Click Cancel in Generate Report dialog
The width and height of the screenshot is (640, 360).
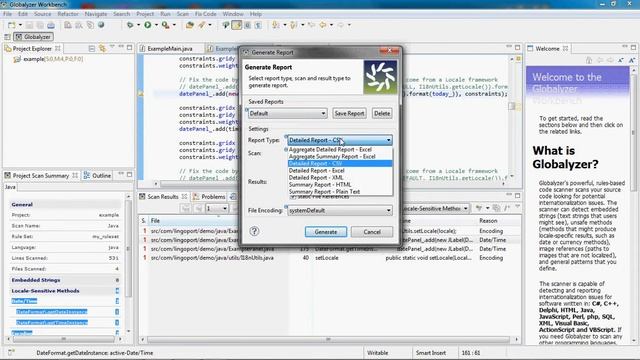(x=372, y=232)
